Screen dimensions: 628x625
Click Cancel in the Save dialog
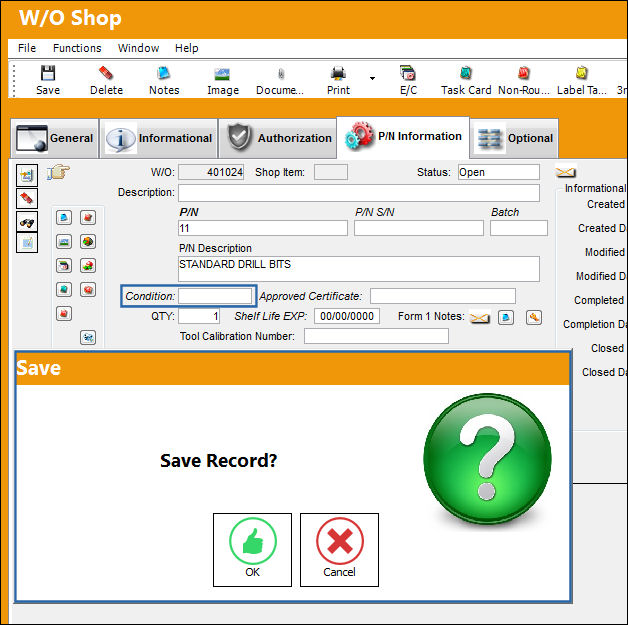[x=339, y=550]
